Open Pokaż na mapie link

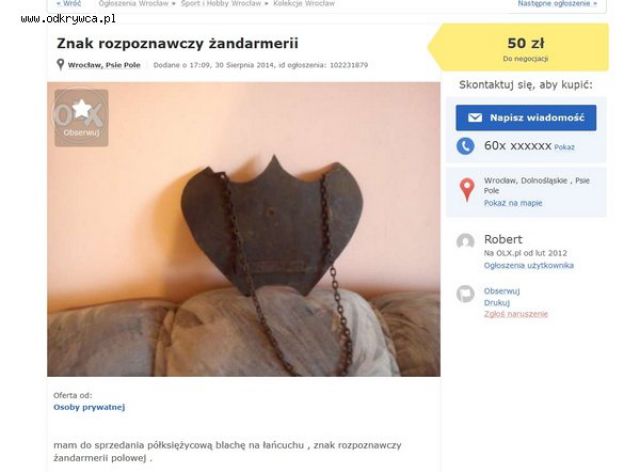tap(513, 203)
